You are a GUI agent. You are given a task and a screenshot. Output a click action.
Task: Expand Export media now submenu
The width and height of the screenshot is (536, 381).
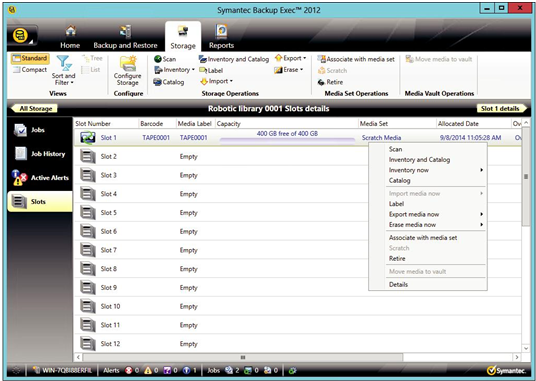pos(428,214)
